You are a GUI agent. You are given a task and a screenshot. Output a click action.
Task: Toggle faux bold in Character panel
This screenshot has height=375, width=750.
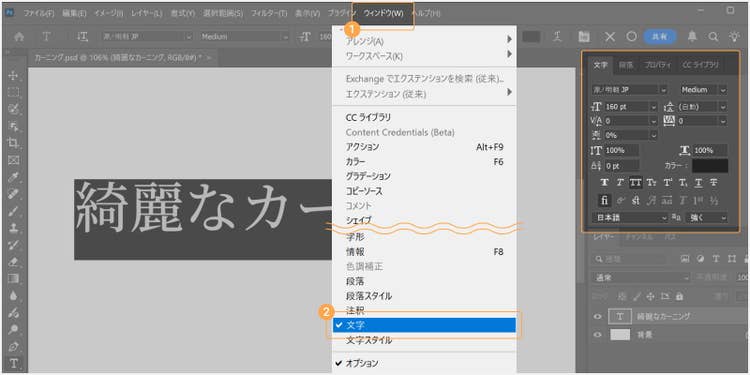(x=605, y=182)
